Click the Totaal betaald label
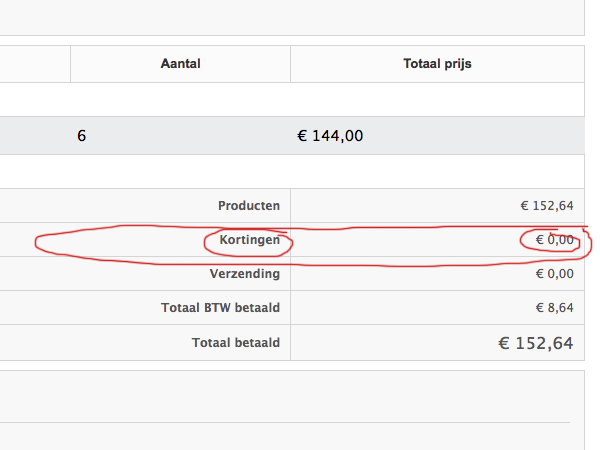 (235, 343)
